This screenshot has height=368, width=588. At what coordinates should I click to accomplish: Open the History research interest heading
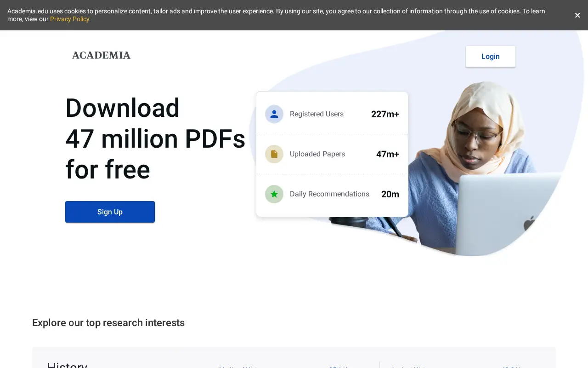coord(67,364)
